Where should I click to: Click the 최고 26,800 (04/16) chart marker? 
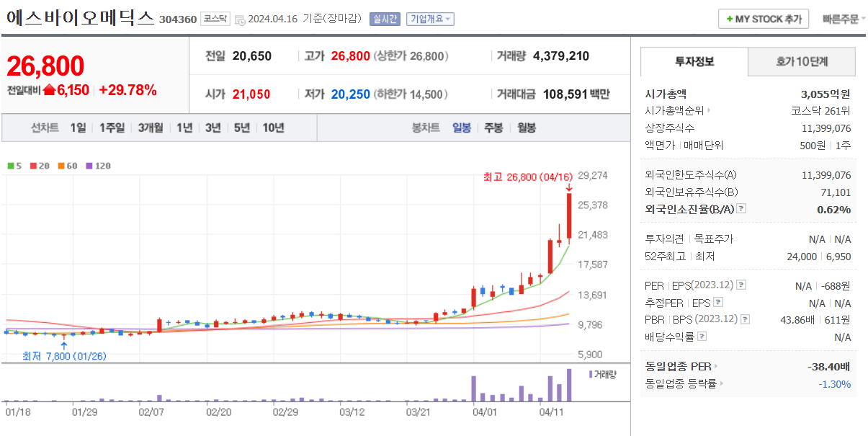pos(528,177)
